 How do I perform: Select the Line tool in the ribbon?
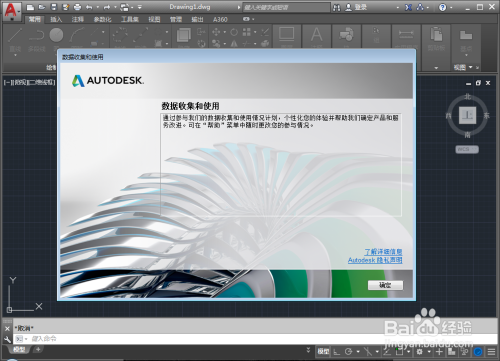click(15, 35)
